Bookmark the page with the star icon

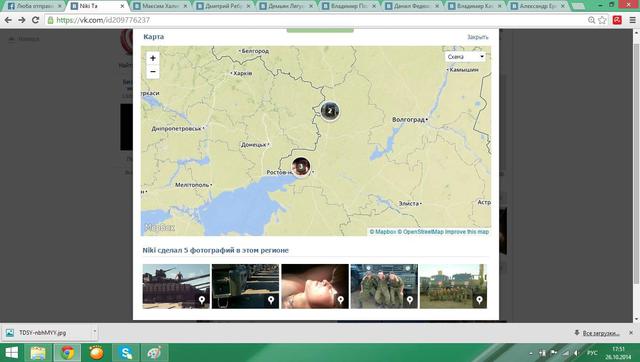[602, 20]
